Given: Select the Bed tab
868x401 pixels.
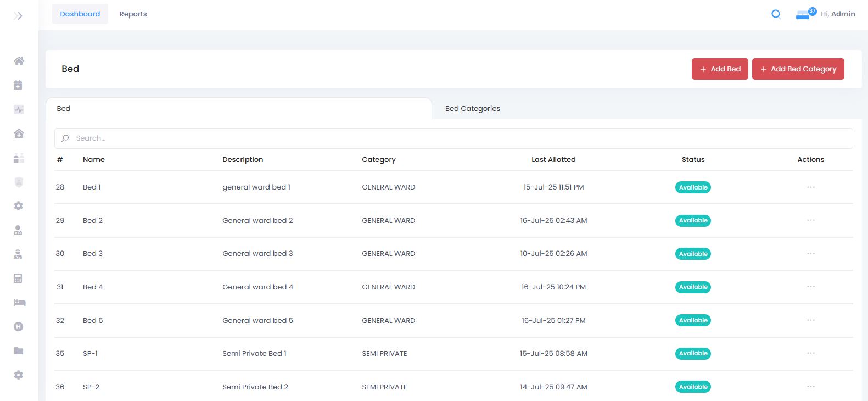Looking at the screenshot, I should click(239, 108).
